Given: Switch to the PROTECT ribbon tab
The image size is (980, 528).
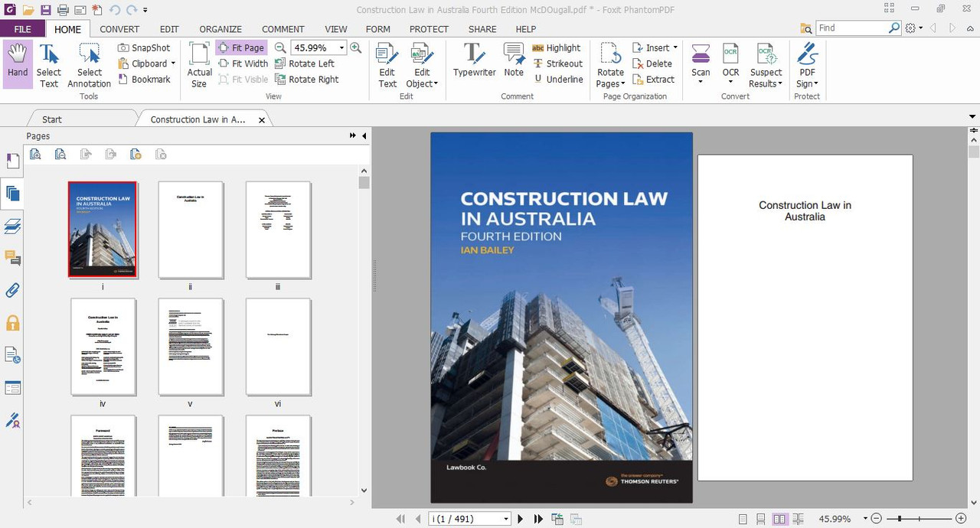Looking at the screenshot, I should tap(429, 29).
